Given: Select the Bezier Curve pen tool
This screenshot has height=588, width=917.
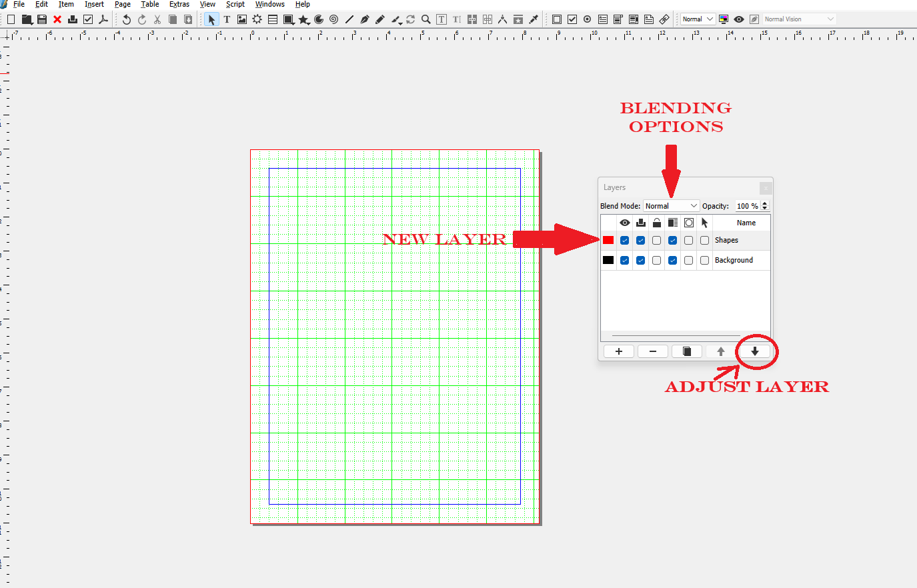Looking at the screenshot, I should [x=365, y=19].
